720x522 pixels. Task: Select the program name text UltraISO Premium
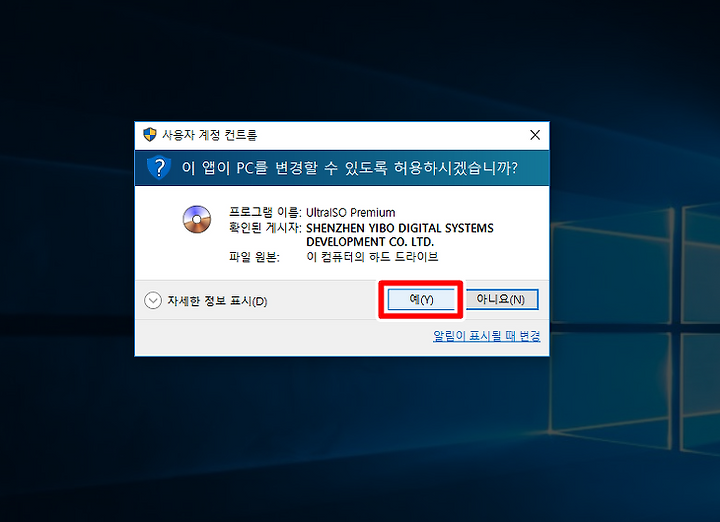click(350, 213)
